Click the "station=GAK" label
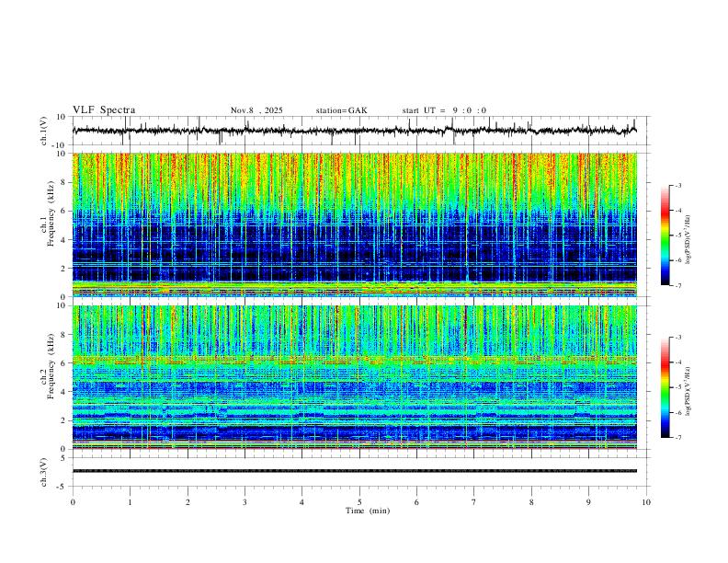728x563 pixels. click(x=341, y=110)
